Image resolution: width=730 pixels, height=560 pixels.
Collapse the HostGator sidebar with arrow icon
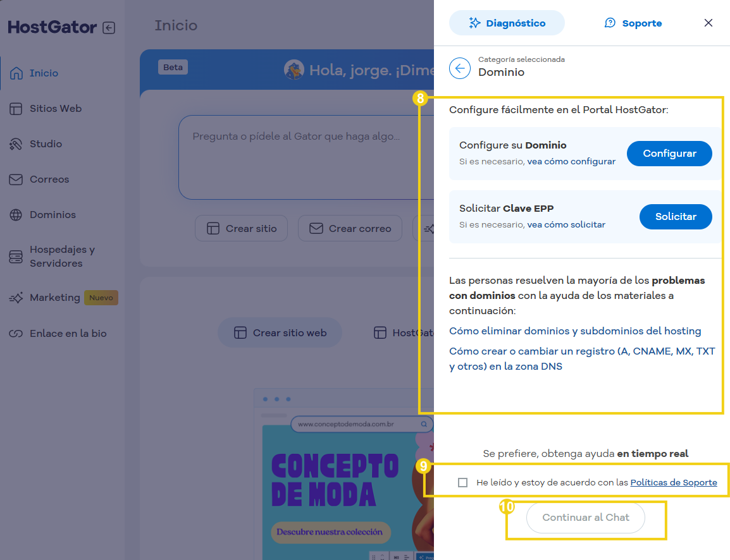109,28
